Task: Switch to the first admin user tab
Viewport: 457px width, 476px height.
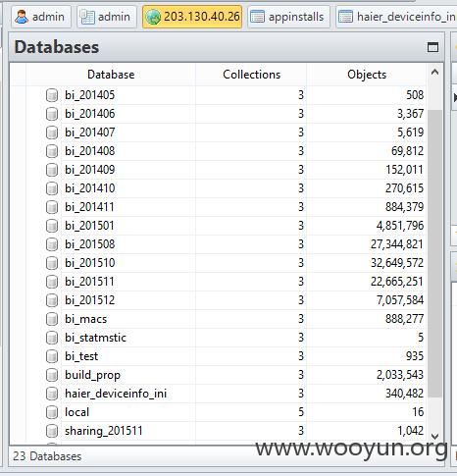Action: [x=41, y=17]
